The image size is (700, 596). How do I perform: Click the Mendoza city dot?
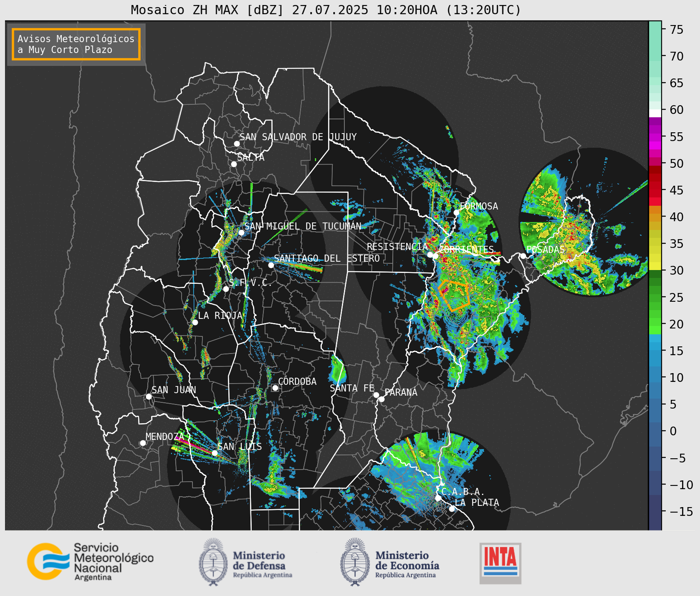click(143, 443)
